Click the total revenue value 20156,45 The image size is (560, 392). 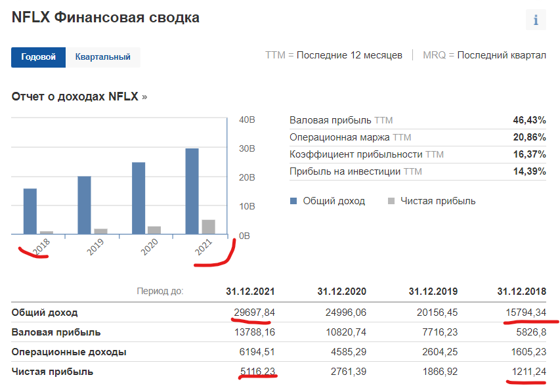pyautogui.click(x=437, y=313)
